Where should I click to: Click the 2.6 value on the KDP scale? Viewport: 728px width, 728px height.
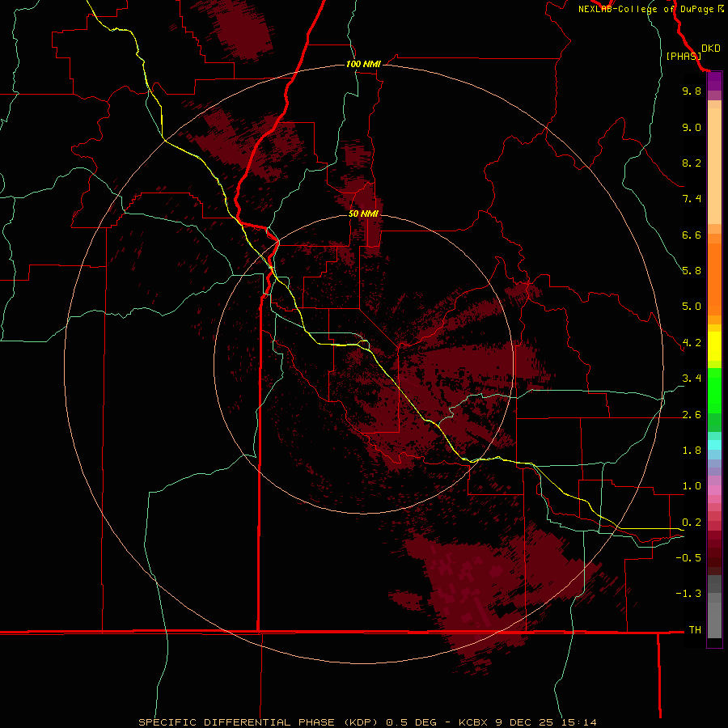[692, 415]
